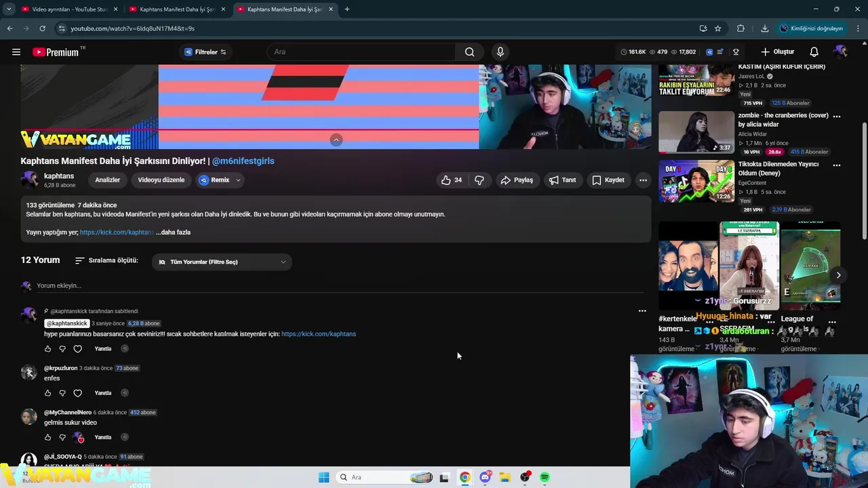Open Discord from the taskbar
The width and height of the screenshot is (868, 488).
486,477
